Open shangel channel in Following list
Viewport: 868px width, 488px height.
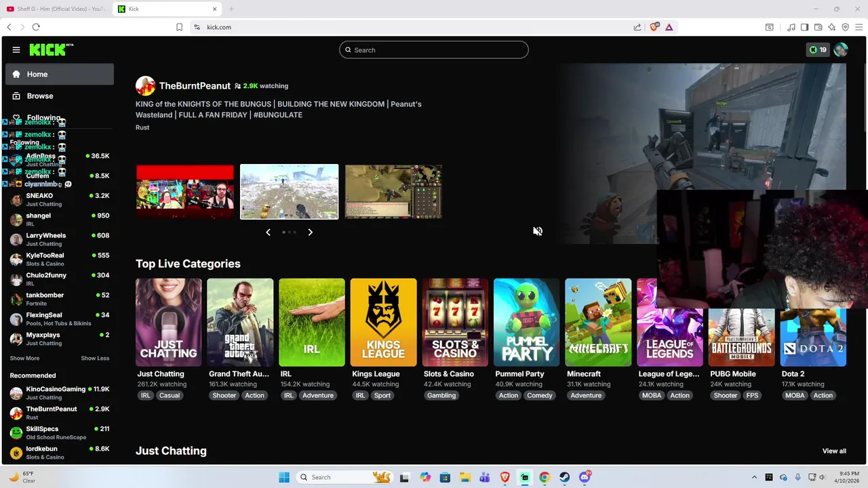60,219
